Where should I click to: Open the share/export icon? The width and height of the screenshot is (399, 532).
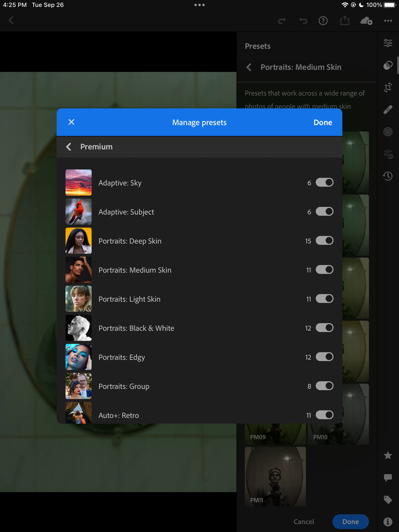345,20
